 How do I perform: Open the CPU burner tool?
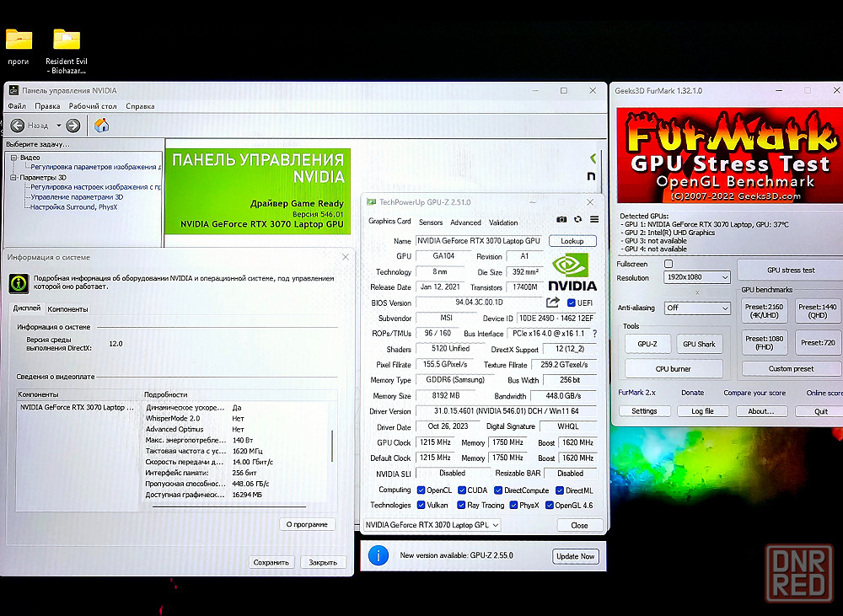coord(673,369)
